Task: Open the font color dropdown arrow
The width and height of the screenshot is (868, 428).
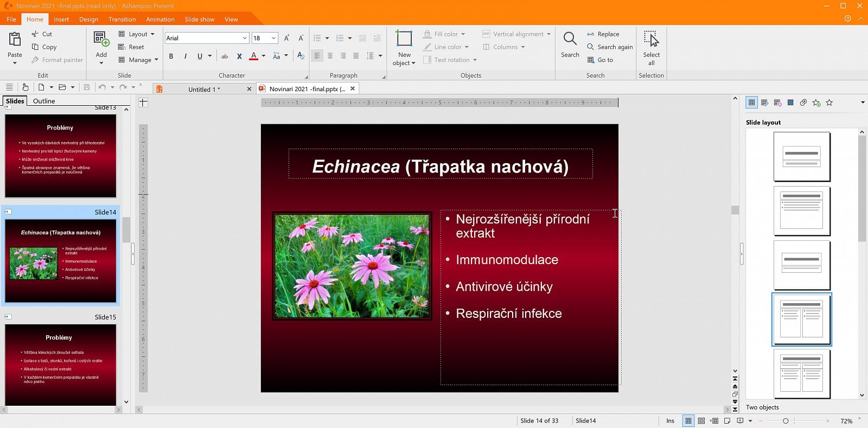Action: click(264, 56)
